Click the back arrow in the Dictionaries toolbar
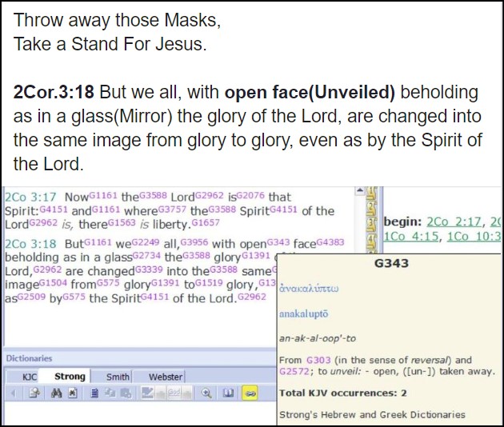 [x=13, y=393]
